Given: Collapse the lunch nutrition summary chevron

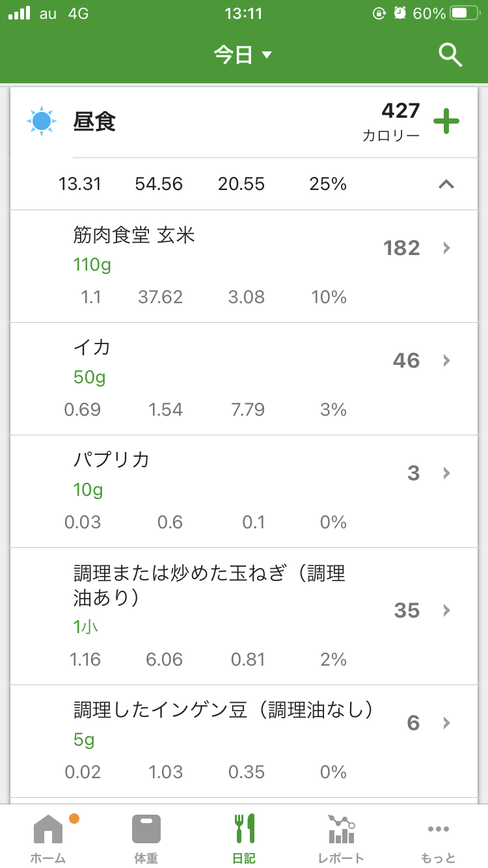Looking at the screenshot, I should (446, 184).
